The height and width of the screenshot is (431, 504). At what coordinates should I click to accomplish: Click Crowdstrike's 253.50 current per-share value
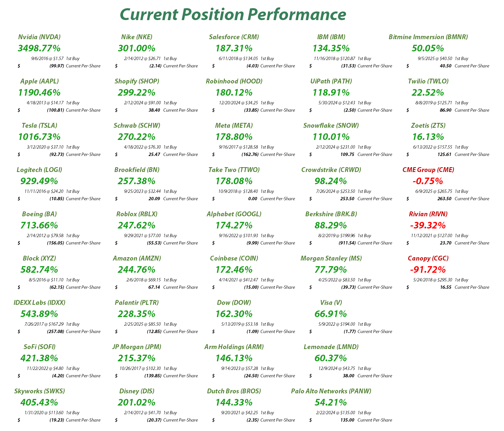[x=347, y=199]
